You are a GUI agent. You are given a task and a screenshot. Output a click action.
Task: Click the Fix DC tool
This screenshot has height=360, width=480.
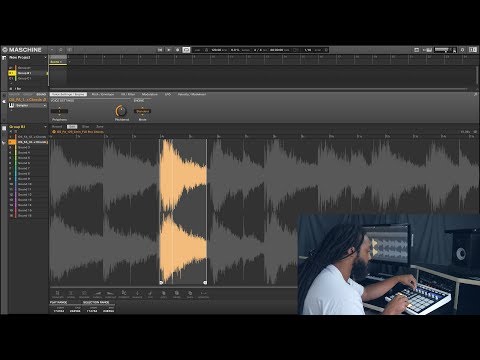click(x=124, y=294)
